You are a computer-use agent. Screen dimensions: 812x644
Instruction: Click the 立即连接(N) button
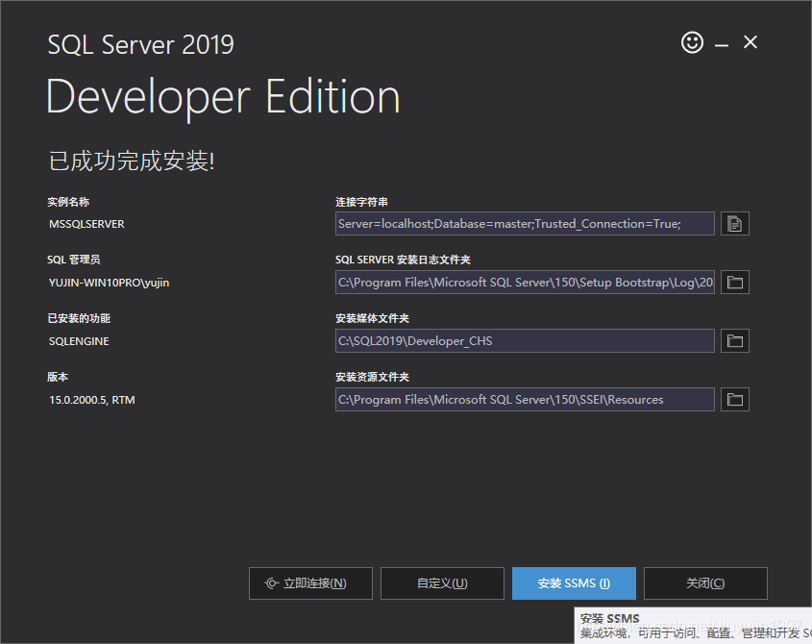point(310,583)
